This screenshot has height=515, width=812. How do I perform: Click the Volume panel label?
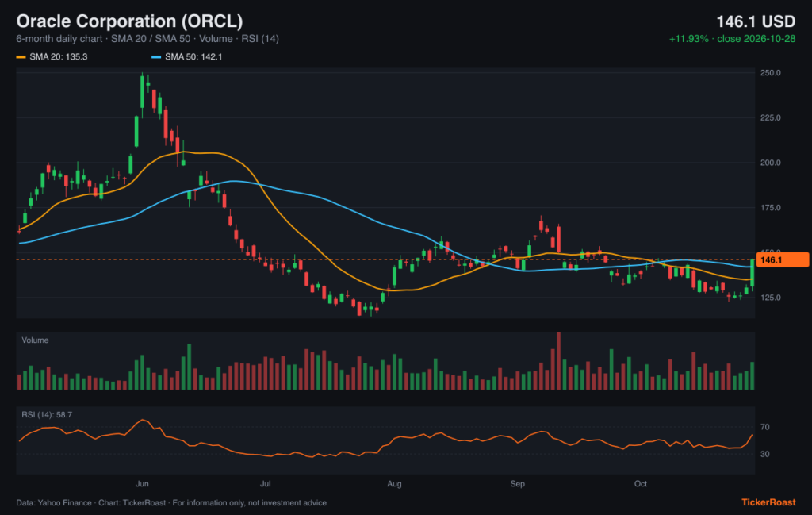[35, 340]
